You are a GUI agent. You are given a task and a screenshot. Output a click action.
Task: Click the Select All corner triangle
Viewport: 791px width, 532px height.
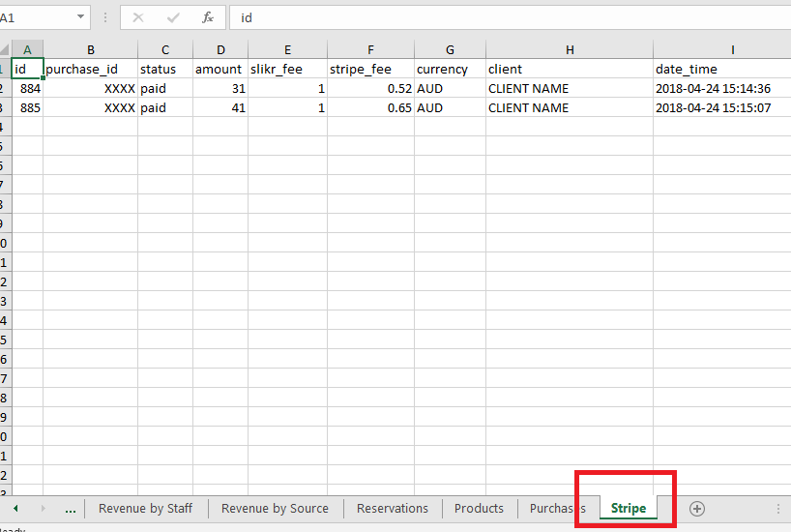click(x=5, y=50)
